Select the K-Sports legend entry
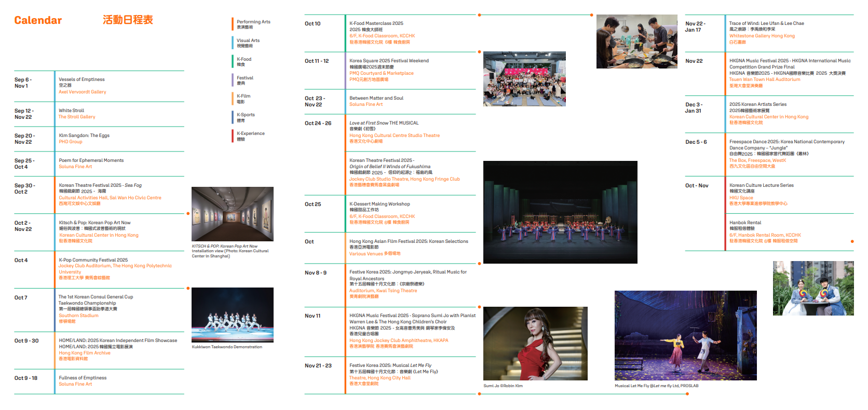 [x=246, y=115]
